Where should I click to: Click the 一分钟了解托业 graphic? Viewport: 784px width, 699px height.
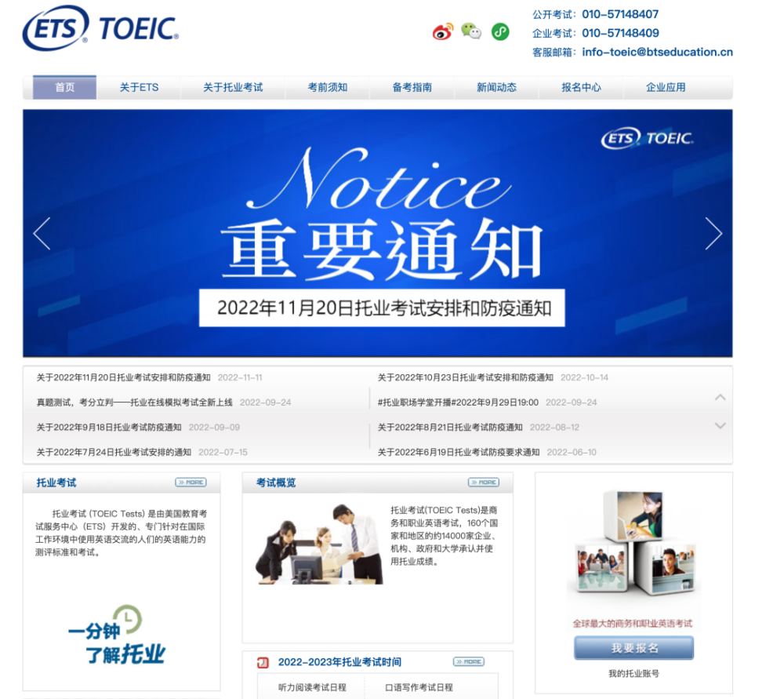[117, 635]
